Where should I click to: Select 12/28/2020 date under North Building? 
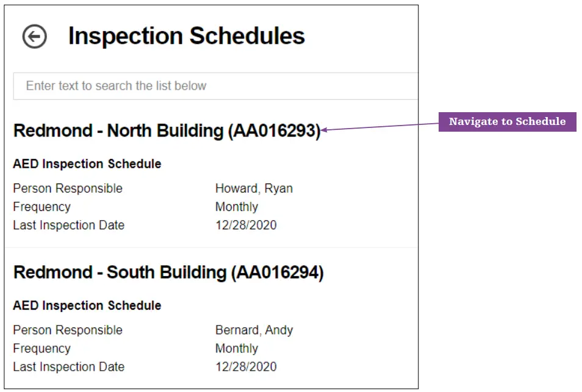click(x=246, y=225)
